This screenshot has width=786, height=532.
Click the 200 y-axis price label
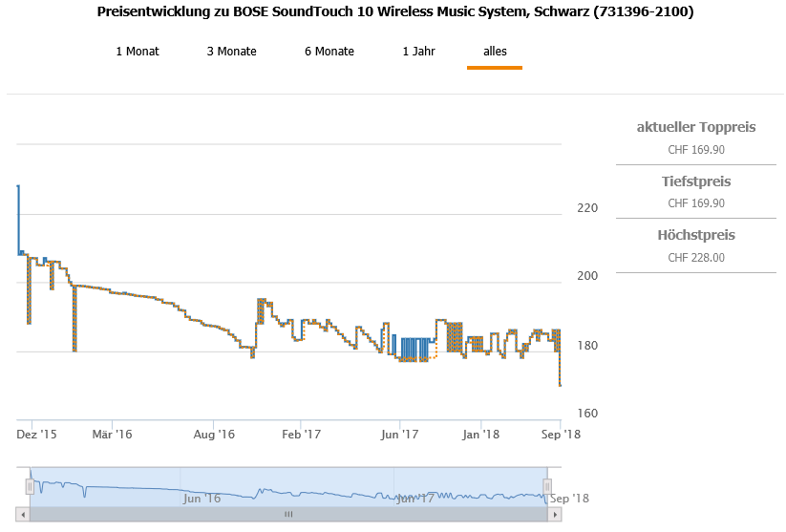point(587,276)
